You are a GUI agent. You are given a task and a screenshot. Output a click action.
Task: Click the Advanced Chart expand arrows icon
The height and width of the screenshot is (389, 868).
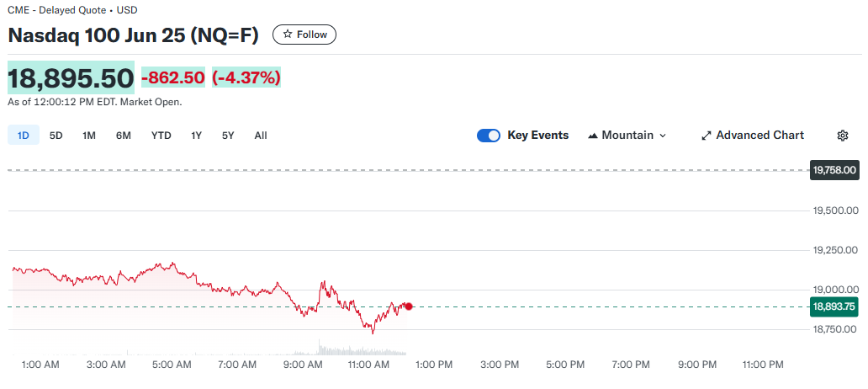707,136
